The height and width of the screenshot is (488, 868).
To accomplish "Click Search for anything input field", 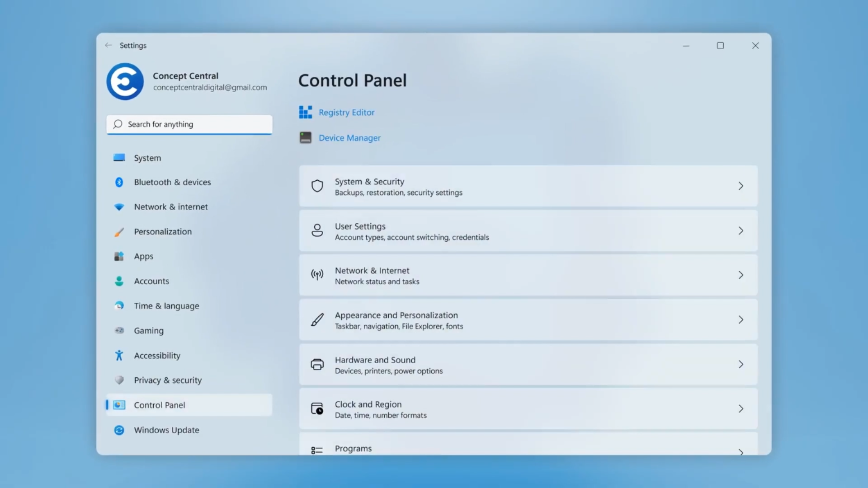I will pos(189,124).
